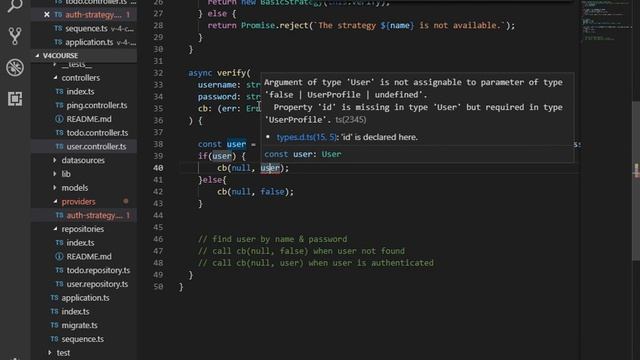Expand the lib folder
This screenshot has height=360, width=640.
click(66, 174)
